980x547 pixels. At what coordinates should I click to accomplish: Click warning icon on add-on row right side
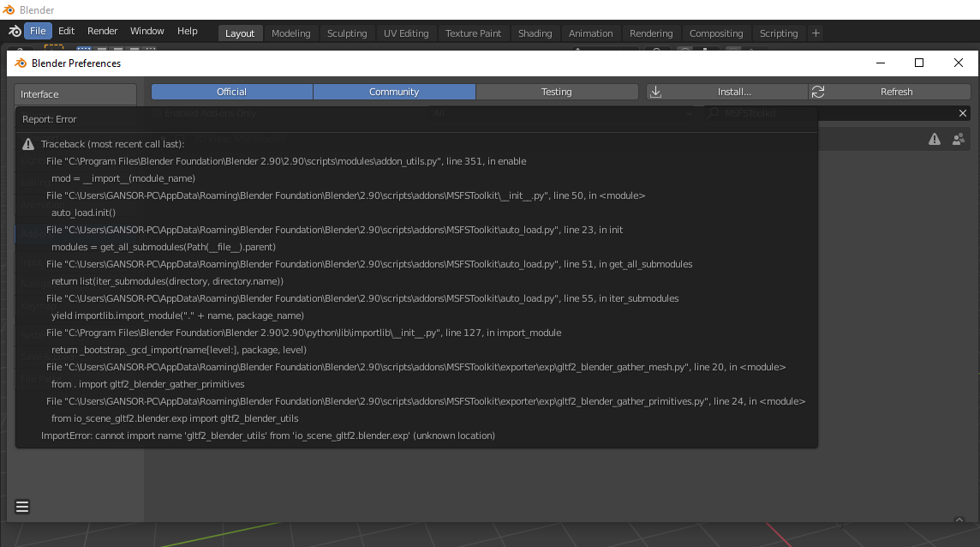pyautogui.click(x=935, y=139)
